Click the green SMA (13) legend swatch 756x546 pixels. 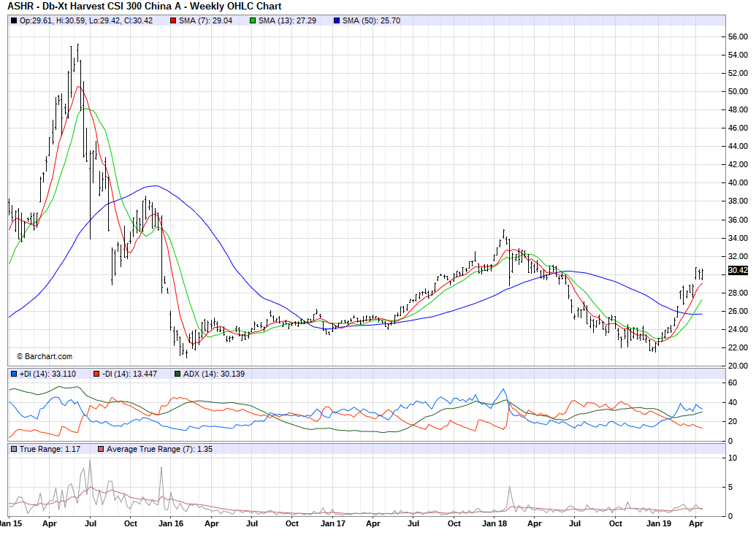[253, 20]
